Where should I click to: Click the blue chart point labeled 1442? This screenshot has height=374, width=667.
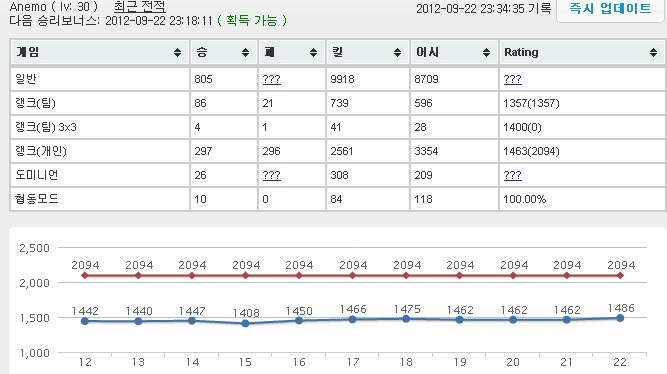click(85, 321)
